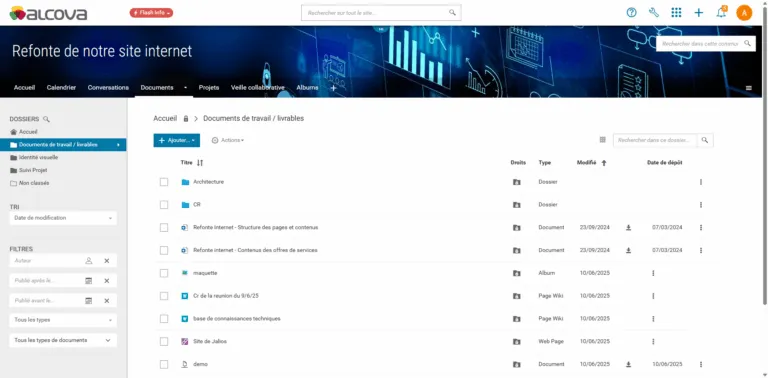
Task: Check Contenus des offres de services row
Action: coord(164,251)
